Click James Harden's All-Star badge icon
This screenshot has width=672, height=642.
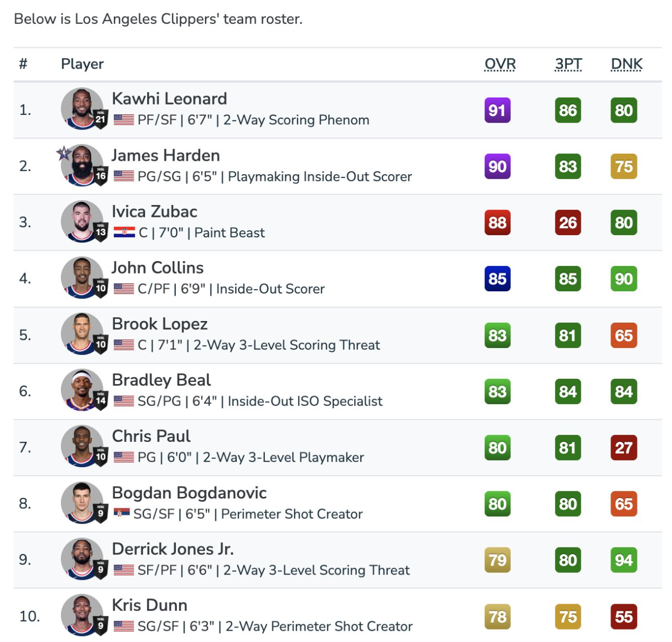coord(64,154)
